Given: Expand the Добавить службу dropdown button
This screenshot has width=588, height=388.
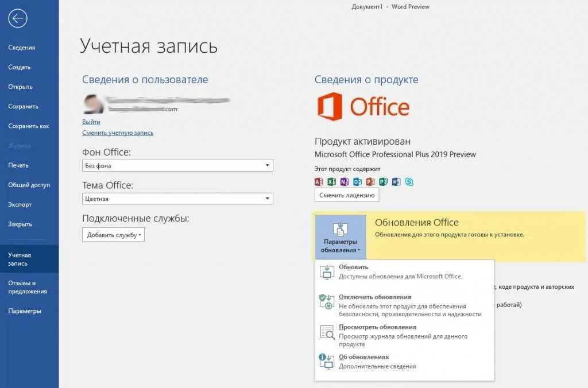Looking at the screenshot, I should 113,235.
